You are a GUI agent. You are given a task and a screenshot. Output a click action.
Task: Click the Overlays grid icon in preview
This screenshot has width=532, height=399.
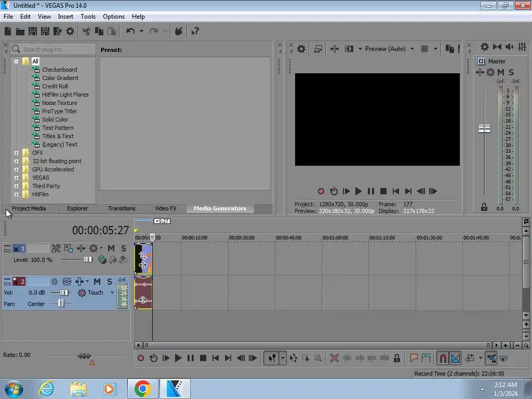424,49
